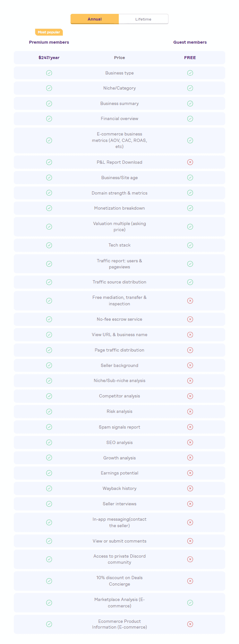This screenshot has width=239, height=644.
Task: Click the red cross beside Seller interviews
Action: [x=190, y=504]
